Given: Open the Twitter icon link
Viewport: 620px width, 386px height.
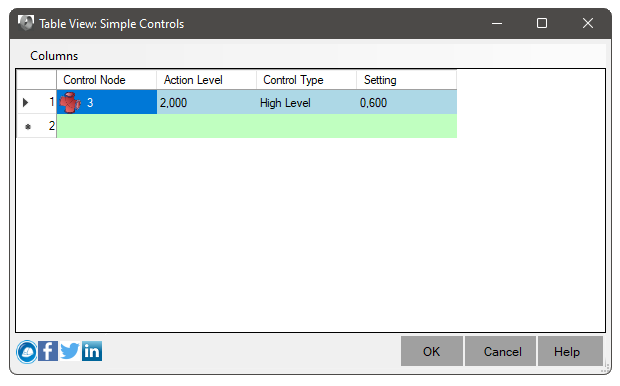Looking at the screenshot, I should (x=70, y=351).
